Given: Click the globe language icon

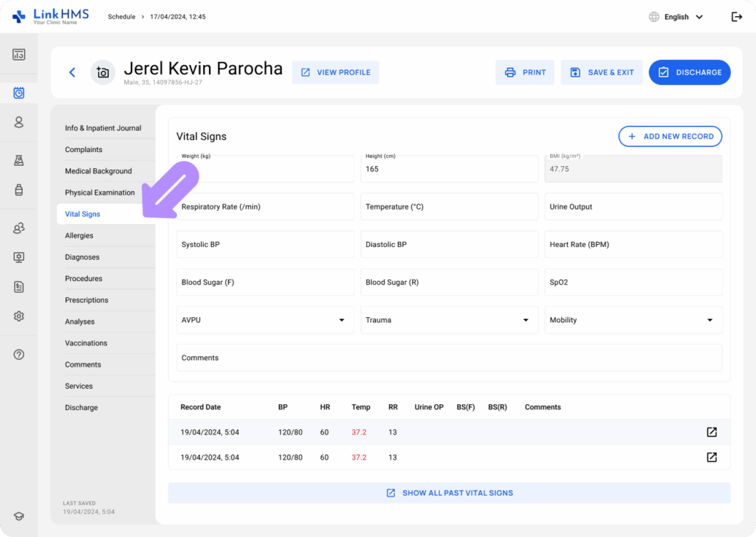Looking at the screenshot, I should click(x=654, y=17).
